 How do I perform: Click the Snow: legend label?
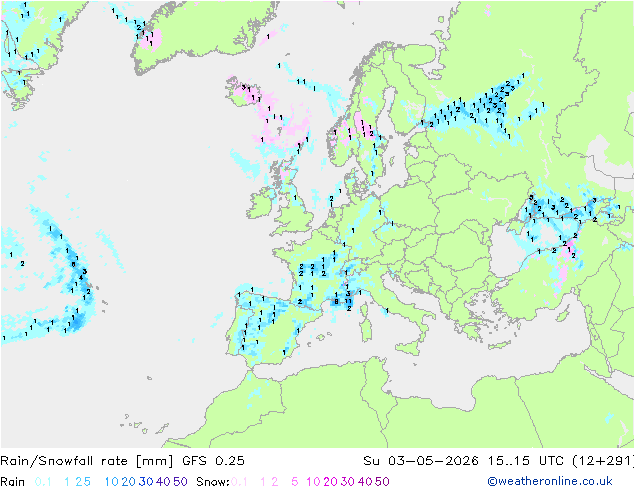(213, 482)
